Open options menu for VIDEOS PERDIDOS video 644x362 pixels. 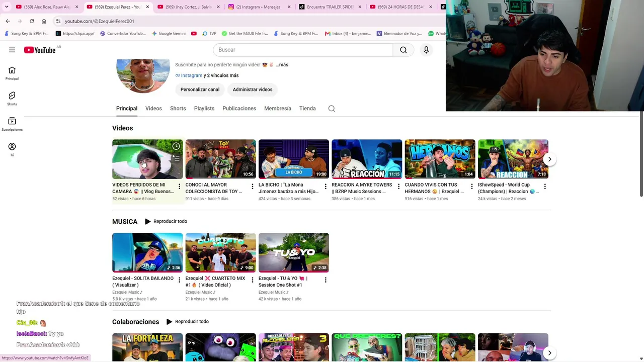click(179, 187)
